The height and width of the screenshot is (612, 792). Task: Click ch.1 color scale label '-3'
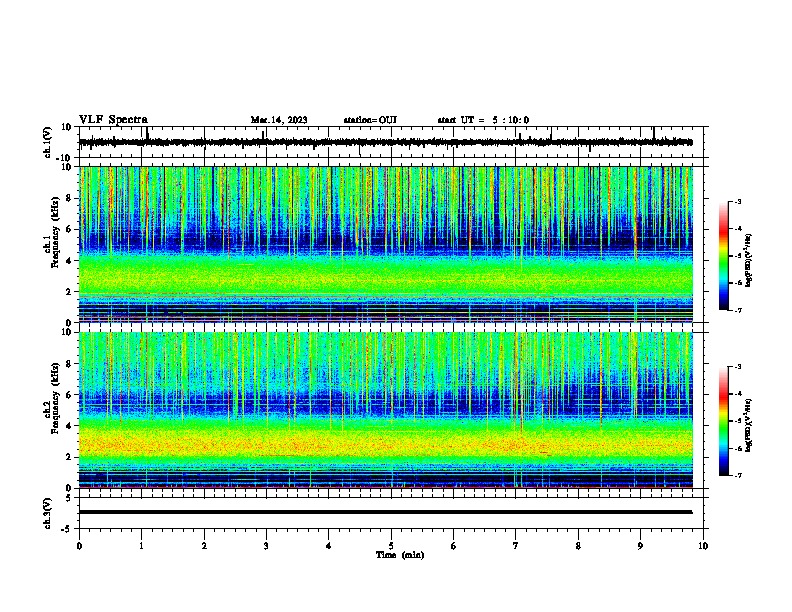pos(737,202)
